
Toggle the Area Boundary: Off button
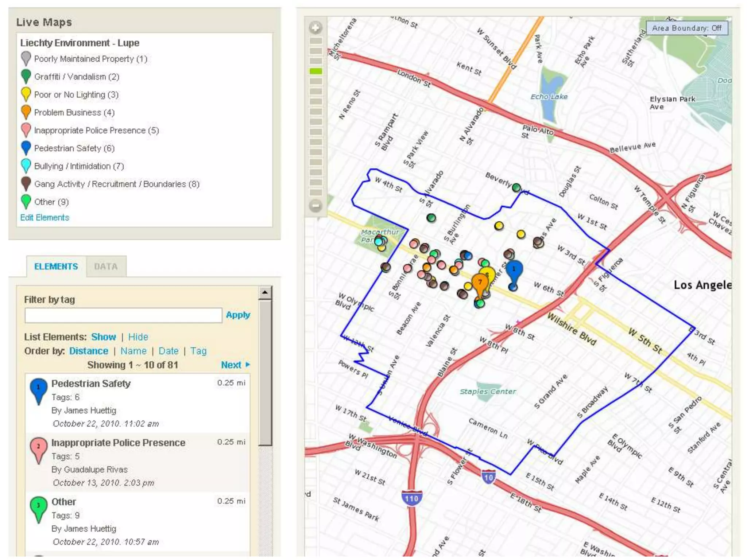tap(687, 28)
